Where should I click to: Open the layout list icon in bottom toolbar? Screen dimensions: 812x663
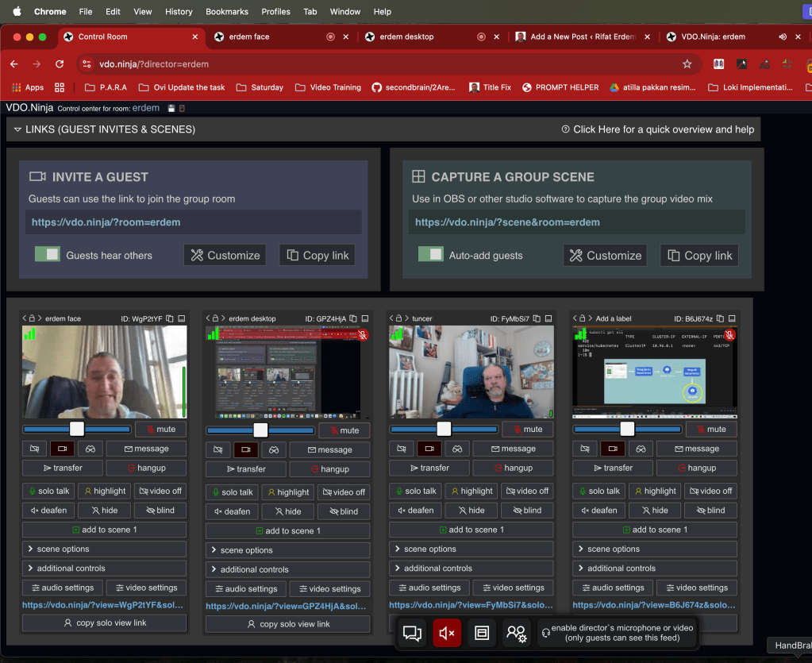(482, 633)
